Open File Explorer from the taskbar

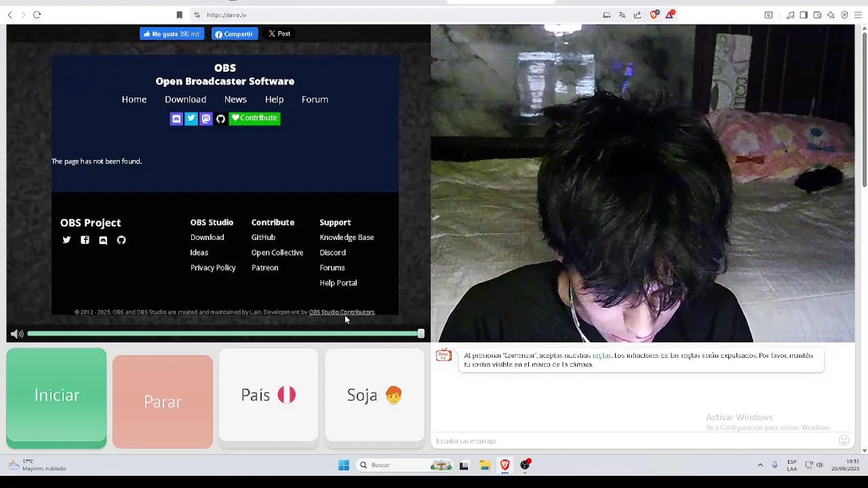click(x=485, y=465)
